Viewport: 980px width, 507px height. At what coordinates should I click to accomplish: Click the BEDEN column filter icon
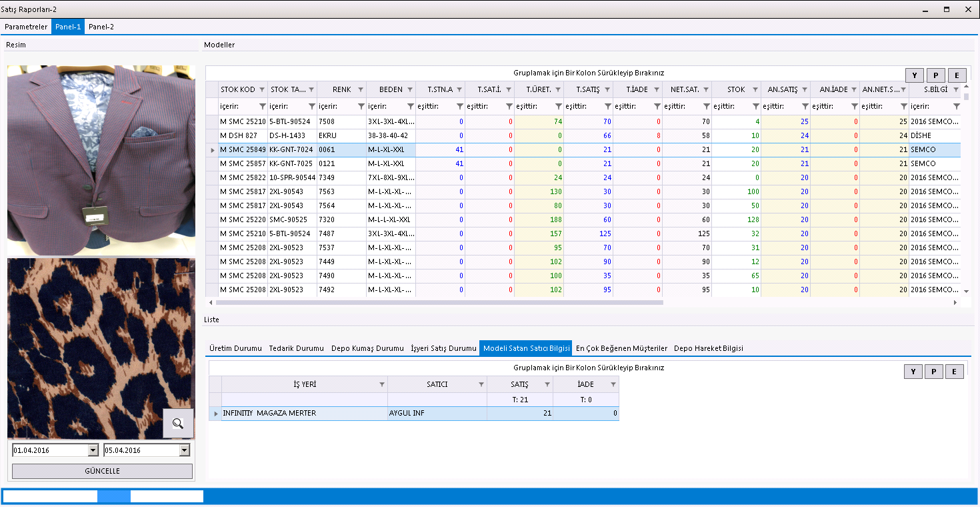pos(410,89)
